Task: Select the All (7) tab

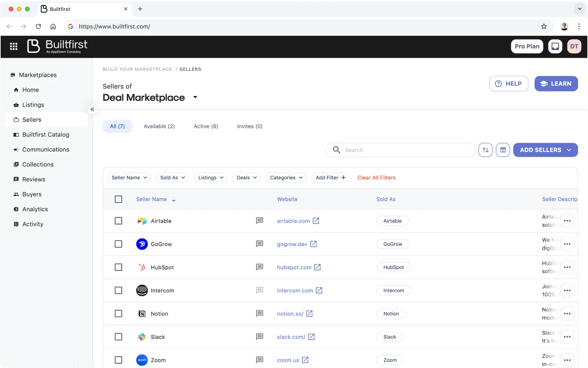Action: [x=117, y=126]
